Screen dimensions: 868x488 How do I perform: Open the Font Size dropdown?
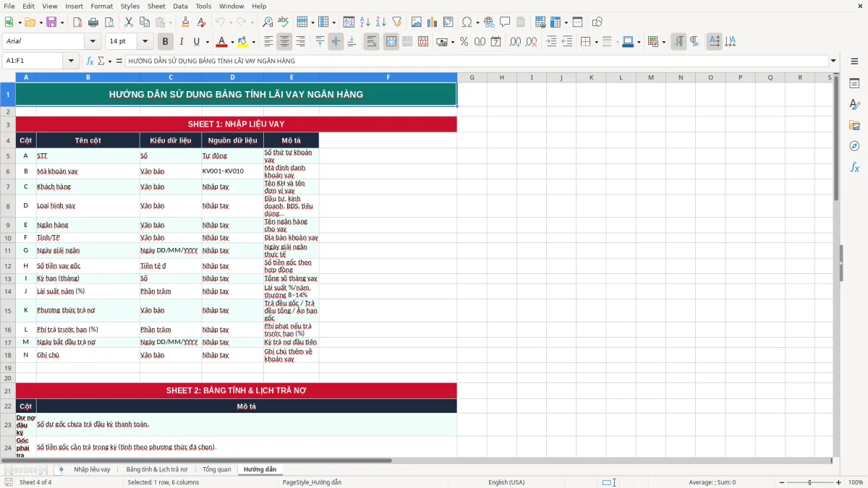(x=145, y=42)
